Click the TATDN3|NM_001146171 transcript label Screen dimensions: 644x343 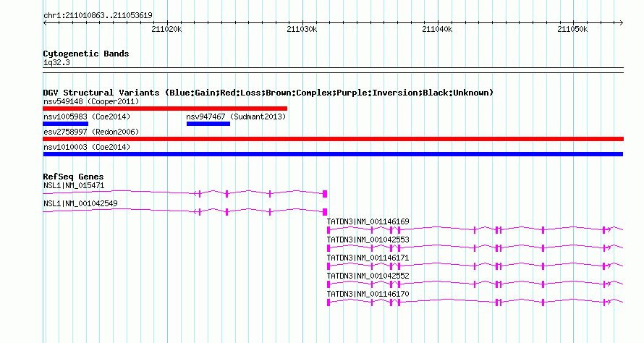coord(368,258)
